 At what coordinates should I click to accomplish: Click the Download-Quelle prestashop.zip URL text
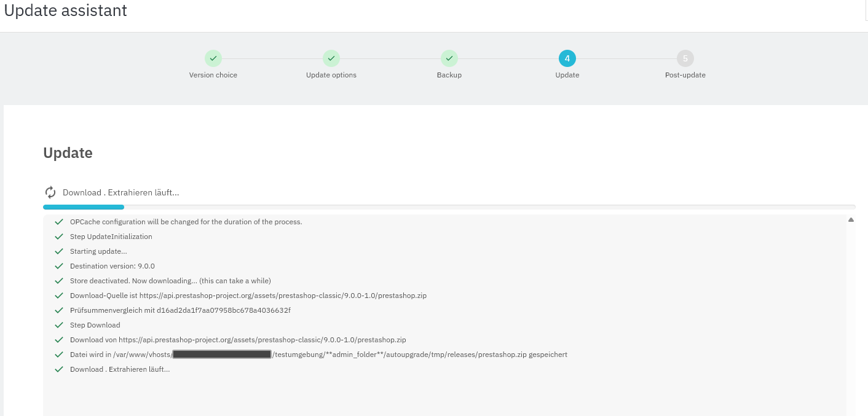click(248, 296)
